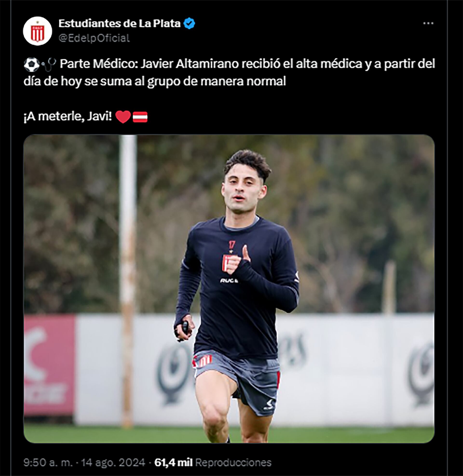This screenshot has width=463, height=476.
Task: Open the photo of the running player
Action: click(x=229, y=289)
